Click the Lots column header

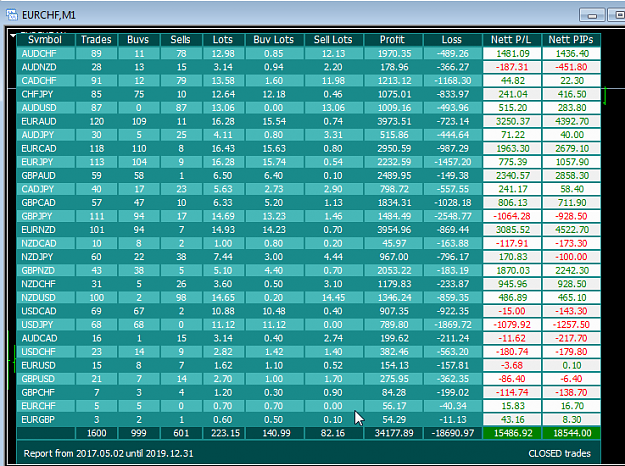click(223, 40)
